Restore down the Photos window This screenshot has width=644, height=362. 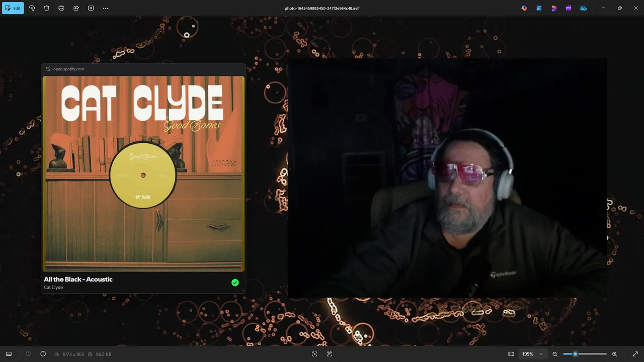pyautogui.click(x=619, y=8)
